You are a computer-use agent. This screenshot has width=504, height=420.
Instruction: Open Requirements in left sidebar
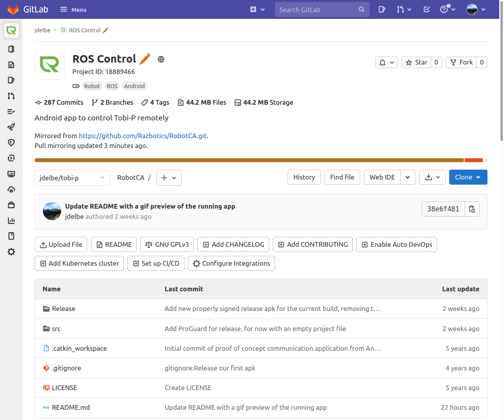[x=11, y=111]
